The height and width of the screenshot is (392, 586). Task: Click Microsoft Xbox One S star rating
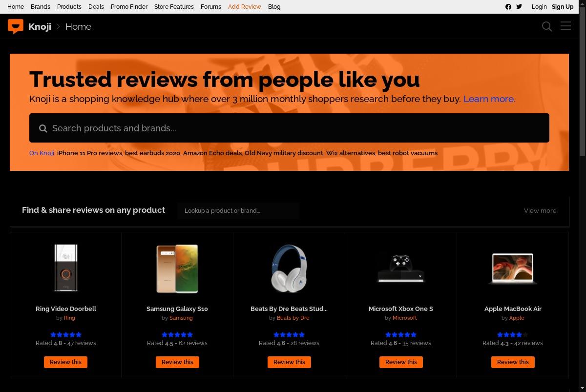[x=401, y=334]
